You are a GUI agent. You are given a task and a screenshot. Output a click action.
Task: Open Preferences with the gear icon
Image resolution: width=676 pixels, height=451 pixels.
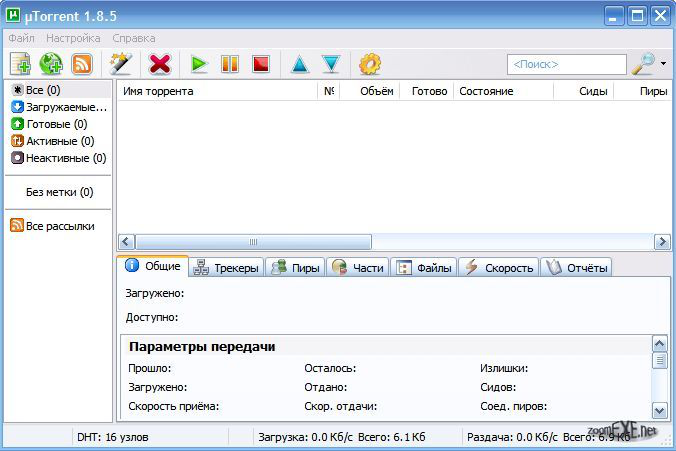(370, 64)
